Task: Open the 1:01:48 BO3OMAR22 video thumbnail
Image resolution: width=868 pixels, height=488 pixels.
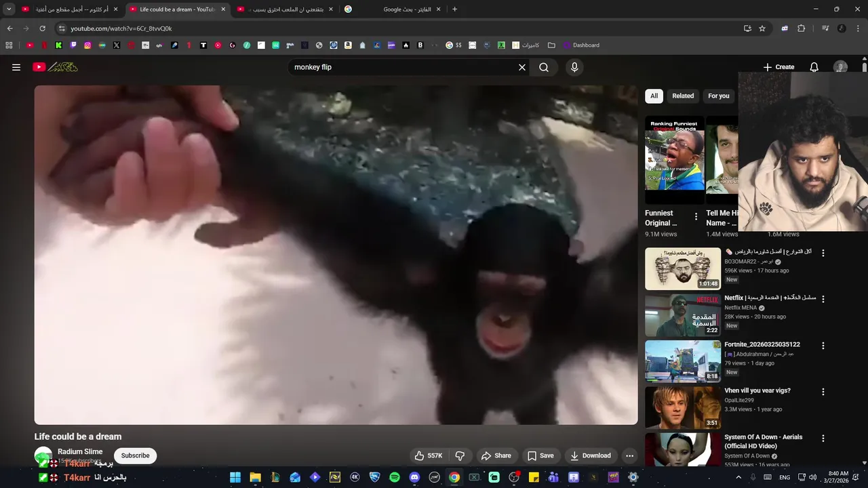Action: (683, 268)
